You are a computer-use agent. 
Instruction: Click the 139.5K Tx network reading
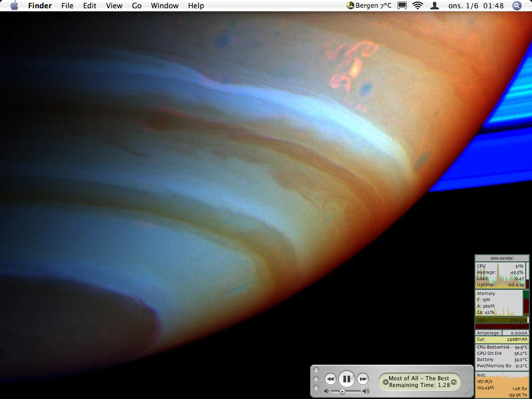tap(518, 395)
